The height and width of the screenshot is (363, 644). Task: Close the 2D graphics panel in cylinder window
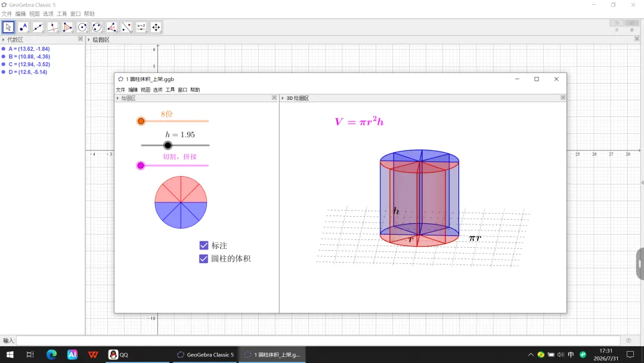click(274, 97)
